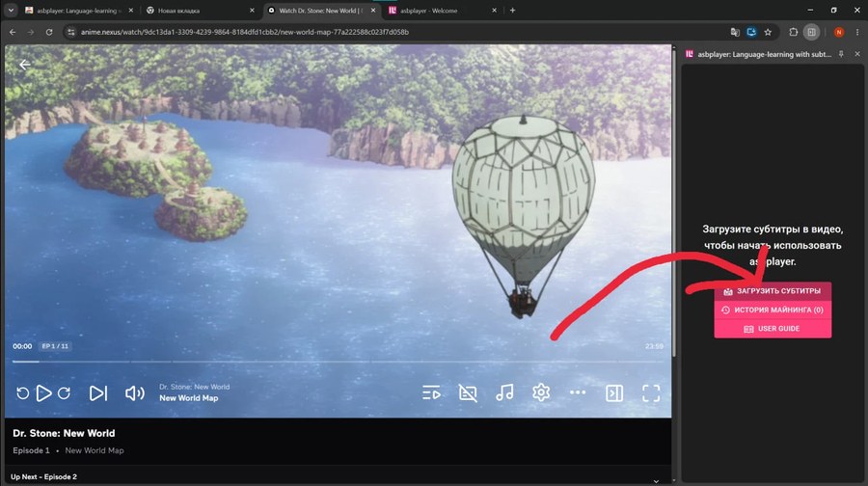The image size is (868, 486).
Task: Open the audio track music-note icon
Action: (504, 393)
